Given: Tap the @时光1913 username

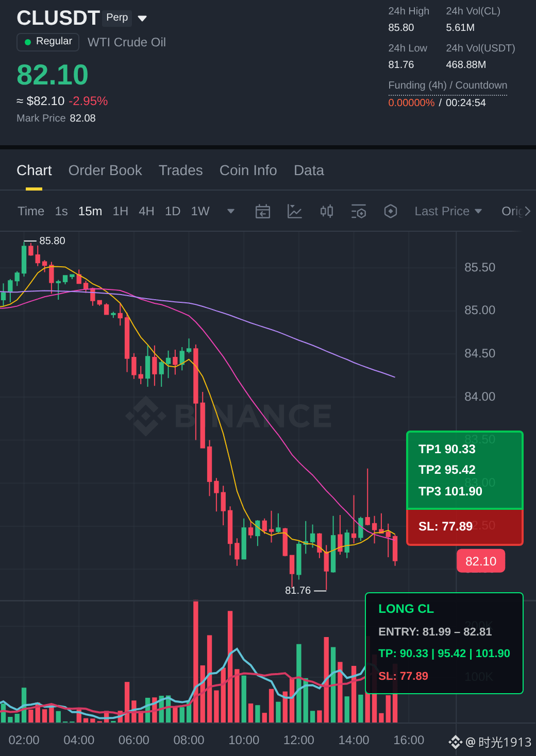Looking at the screenshot, I should click(498, 742).
